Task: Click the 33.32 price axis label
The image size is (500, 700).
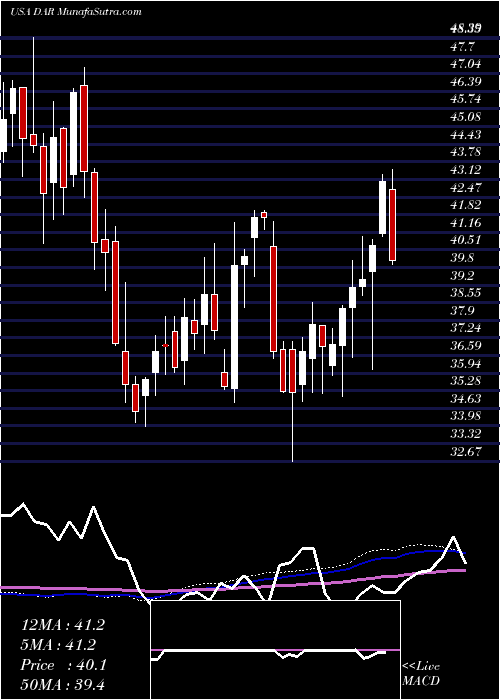Action: pyautogui.click(x=466, y=434)
